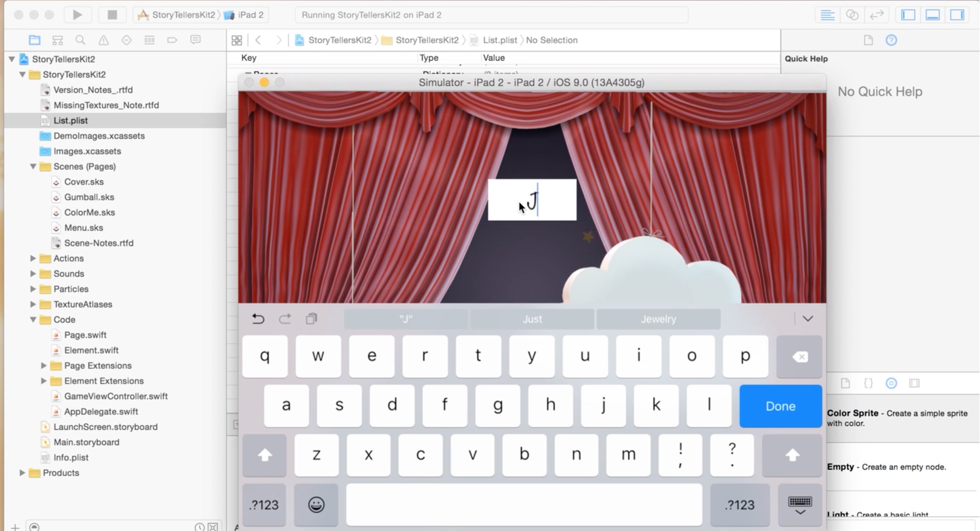
Task: Toggle the left shift key
Action: point(264,455)
